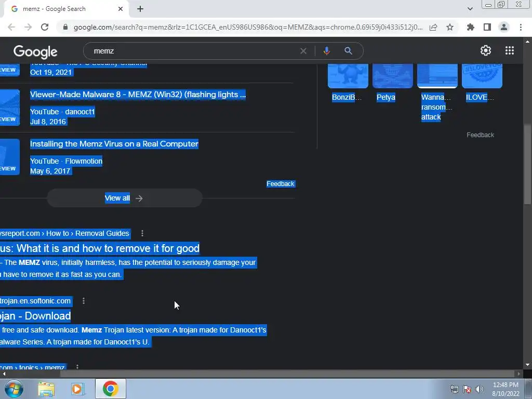Submit search with the magnifier icon
532x399 pixels.
[348, 51]
